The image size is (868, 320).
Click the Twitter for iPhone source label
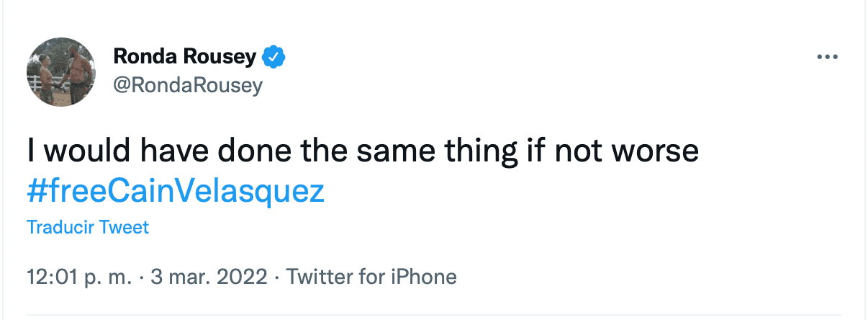371,277
